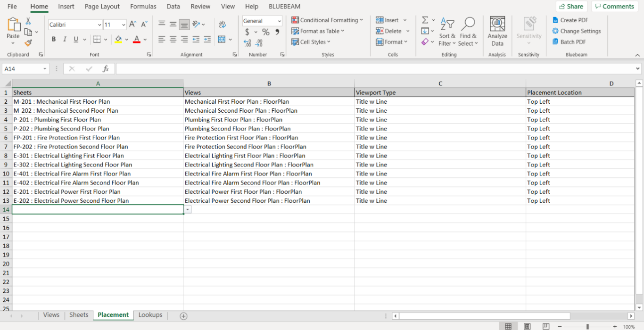The width and height of the screenshot is (644, 330).
Task: Toggle Underline formatting
Action: (x=76, y=39)
